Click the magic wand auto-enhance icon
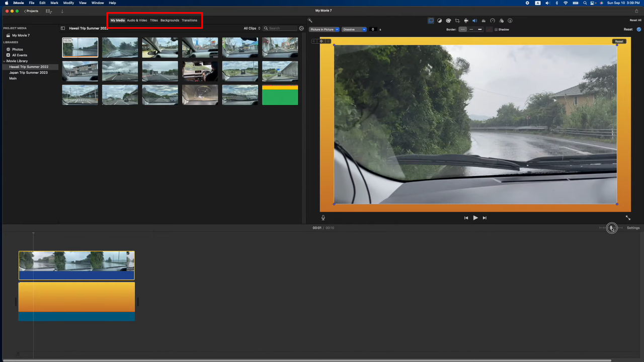The image size is (644, 362). [310, 21]
